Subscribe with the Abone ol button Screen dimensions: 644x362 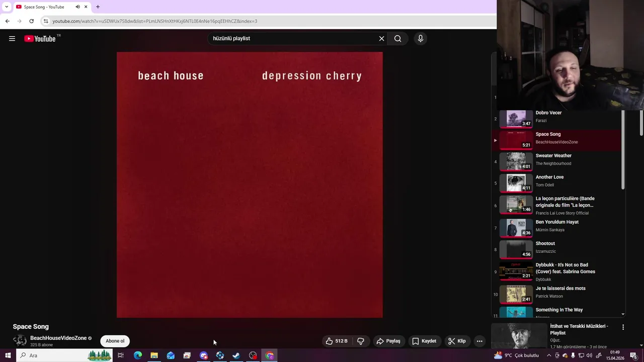pyautogui.click(x=115, y=341)
